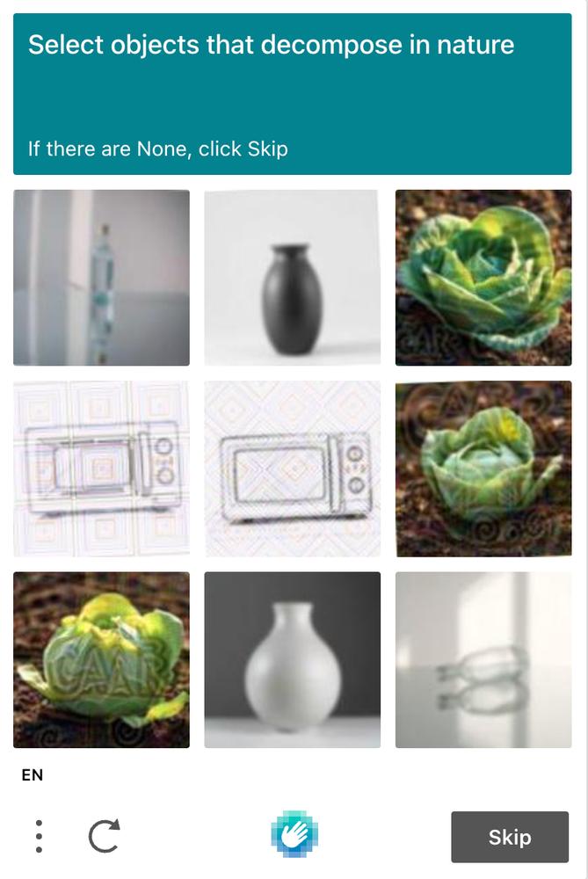Select the top-right open-leaf cabbage image

click(483, 278)
